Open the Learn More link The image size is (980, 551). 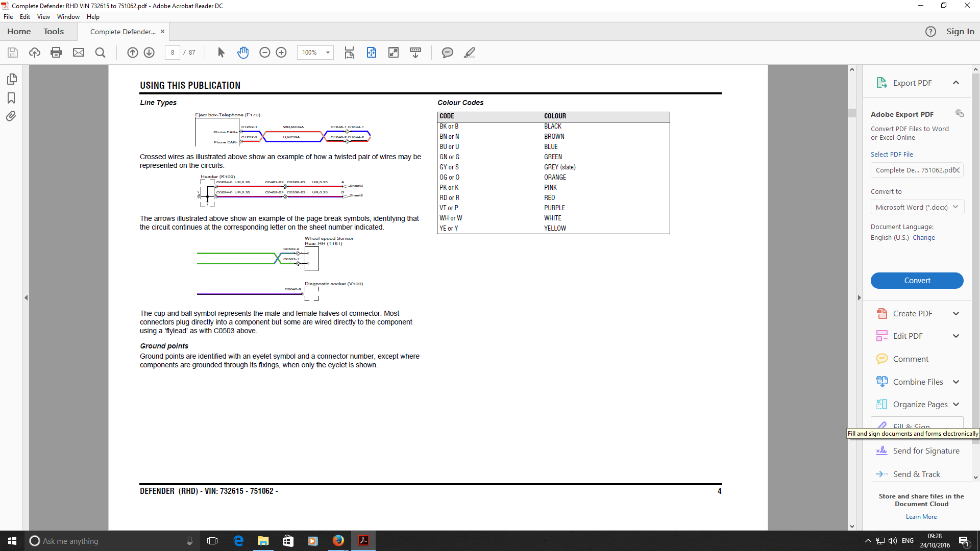(921, 517)
